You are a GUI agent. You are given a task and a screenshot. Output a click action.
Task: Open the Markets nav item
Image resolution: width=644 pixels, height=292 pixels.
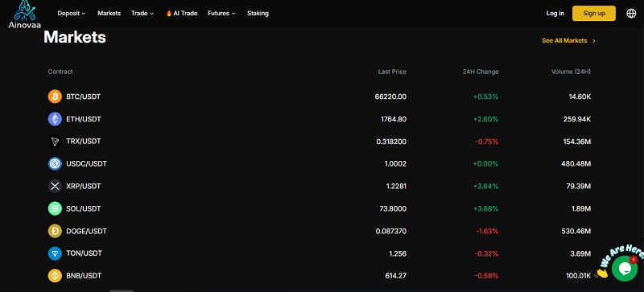point(109,13)
